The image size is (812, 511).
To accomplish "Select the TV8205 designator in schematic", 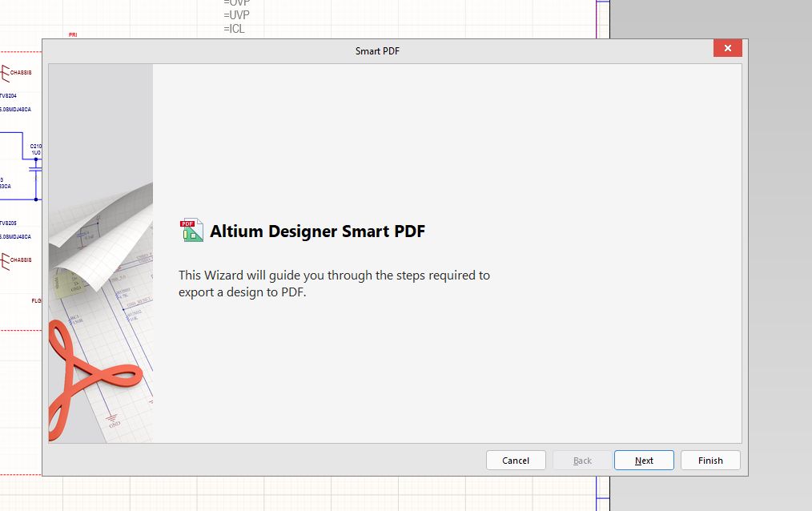I will click(x=8, y=223).
